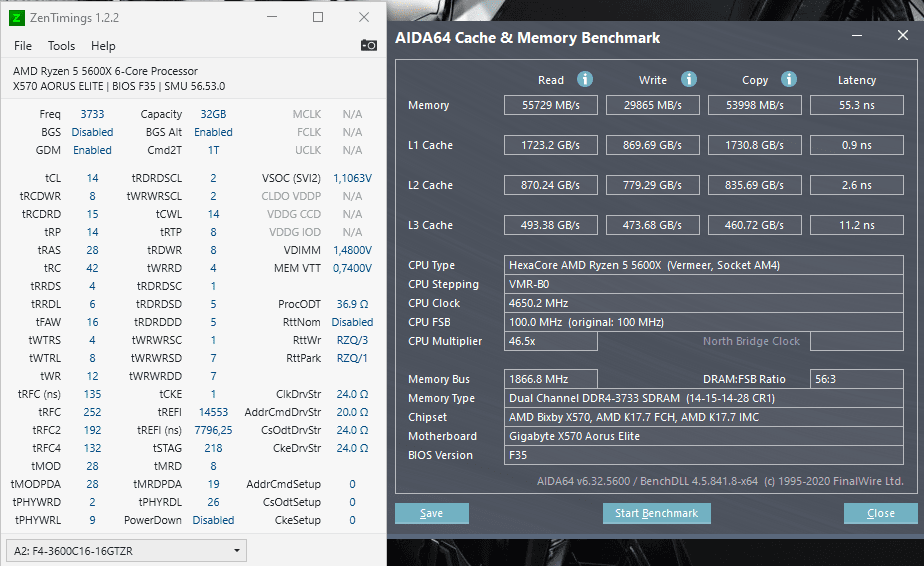This screenshot has width=924, height=566.
Task: Click the AddrCmdDrvStr value 20.0 Ω
Action: pyautogui.click(x=352, y=412)
